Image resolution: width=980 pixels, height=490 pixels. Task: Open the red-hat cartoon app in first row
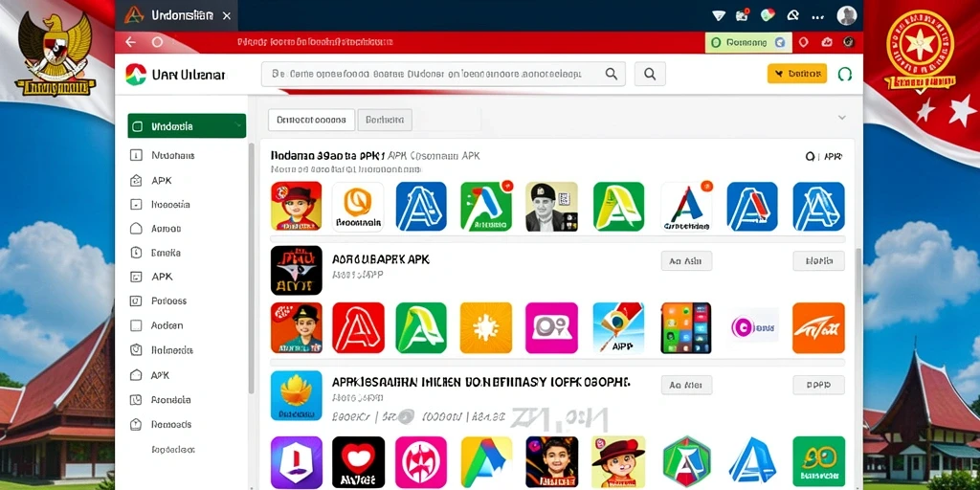pos(297,207)
